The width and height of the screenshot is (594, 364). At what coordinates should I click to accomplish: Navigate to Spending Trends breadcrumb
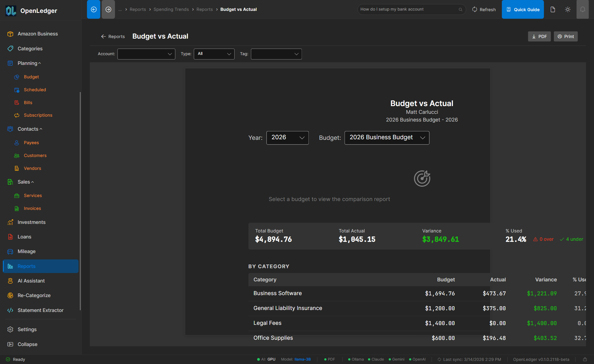coord(171,9)
